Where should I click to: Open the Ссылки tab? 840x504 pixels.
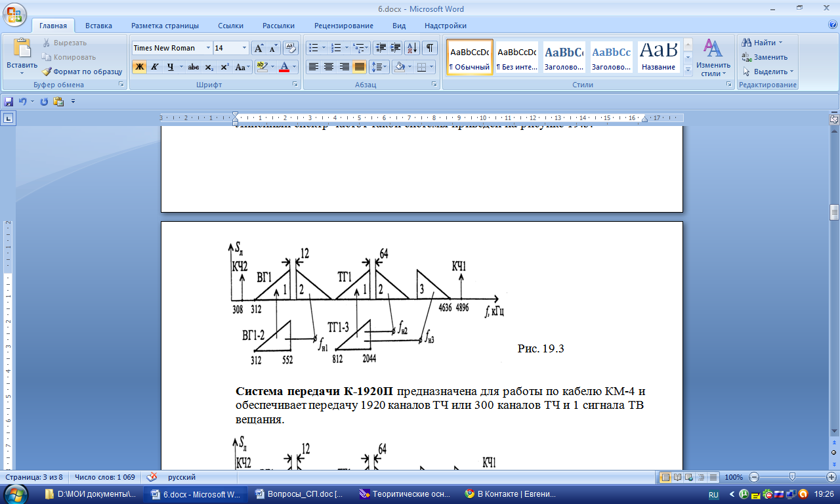(x=231, y=26)
